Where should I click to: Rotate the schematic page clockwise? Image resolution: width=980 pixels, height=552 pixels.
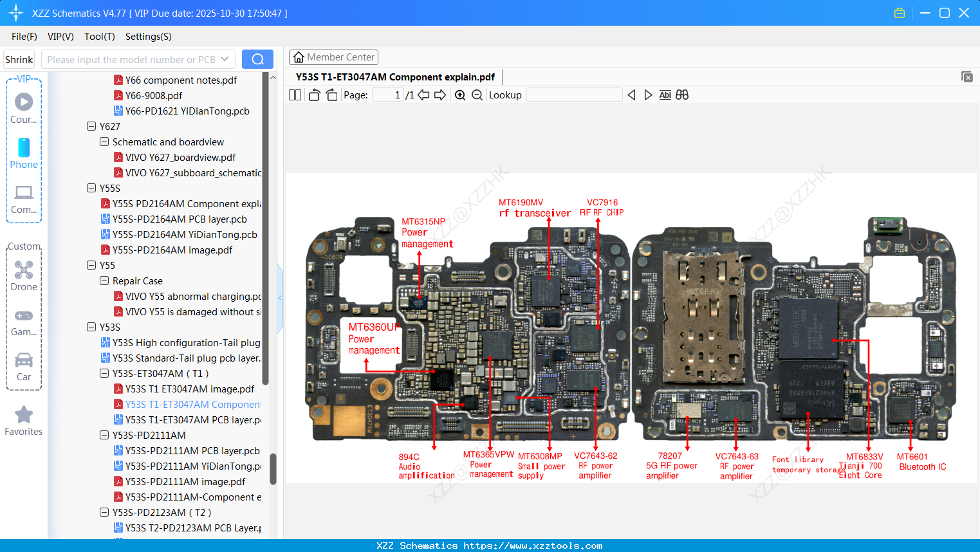(331, 95)
